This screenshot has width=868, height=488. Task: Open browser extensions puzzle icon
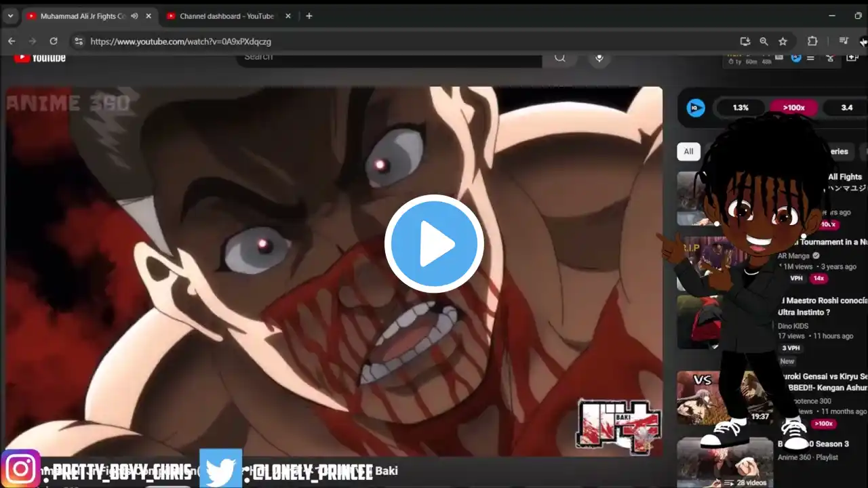[812, 41]
